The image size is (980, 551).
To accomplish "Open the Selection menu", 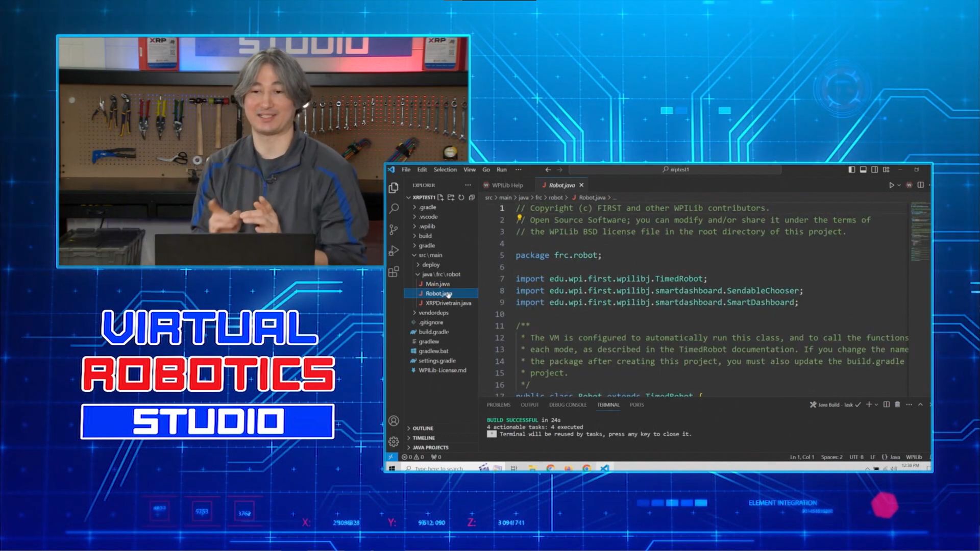I will tap(445, 169).
